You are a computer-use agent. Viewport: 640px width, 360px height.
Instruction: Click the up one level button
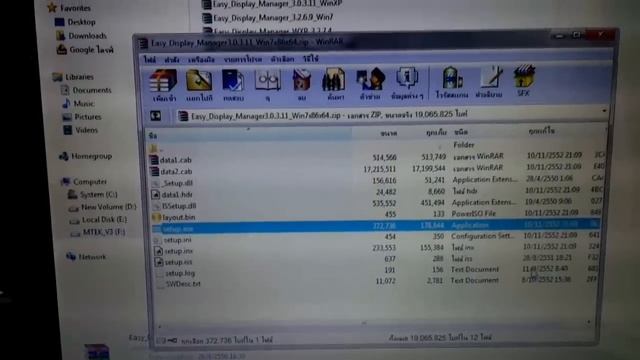point(156,116)
